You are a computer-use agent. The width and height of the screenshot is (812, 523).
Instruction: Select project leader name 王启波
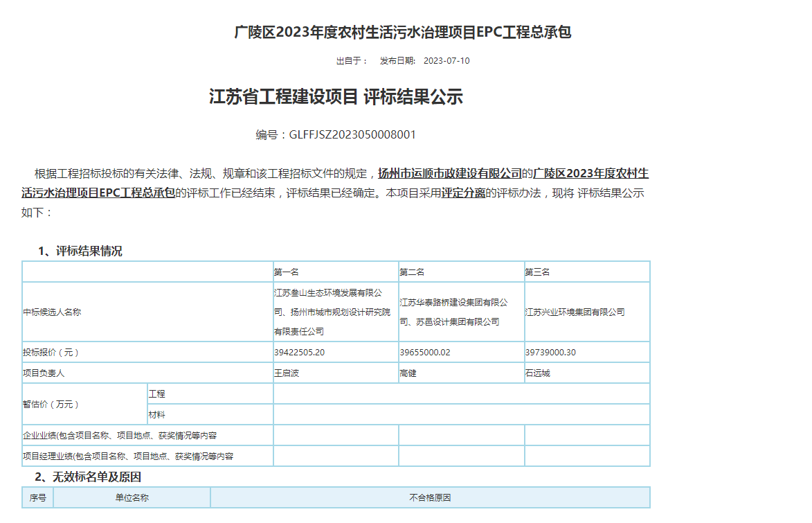click(x=287, y=373)
